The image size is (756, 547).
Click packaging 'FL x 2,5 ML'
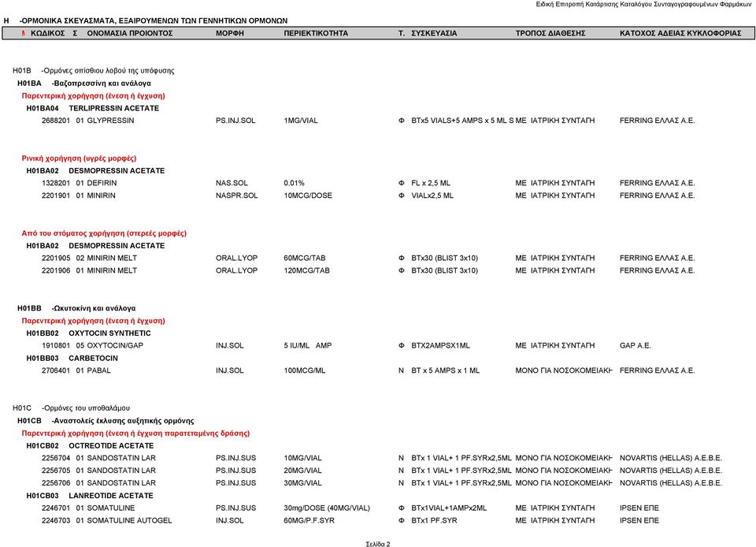[431, 183]
